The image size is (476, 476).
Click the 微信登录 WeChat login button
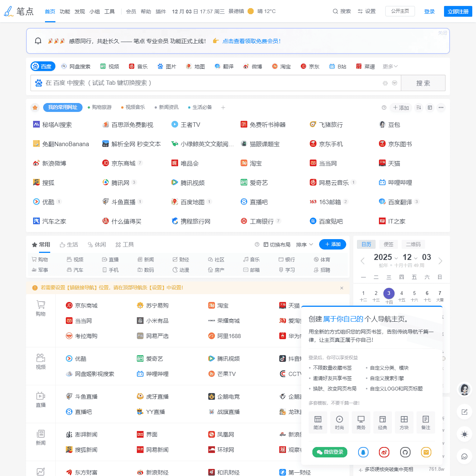tap(329, 452)
